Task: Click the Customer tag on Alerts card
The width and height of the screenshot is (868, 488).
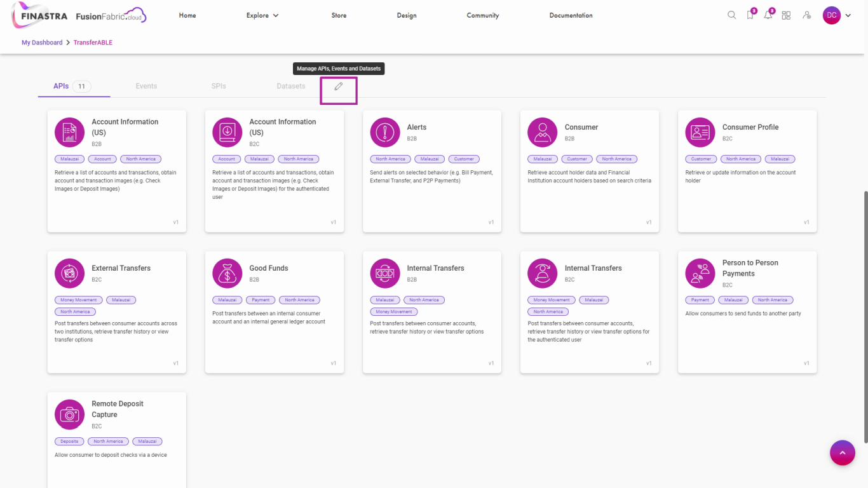Action: [464, 159]
